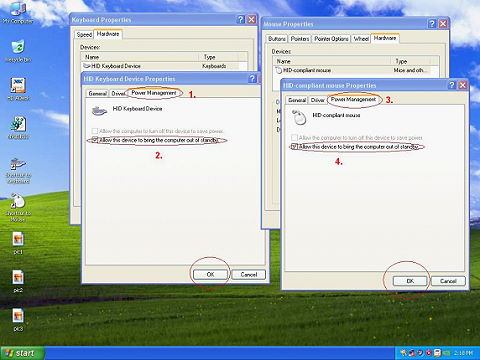Toggle mouse 'bring the computer out of standby' checkbox
Image resolution: width=480 pixels, height=360 pixels.
pyautogui.click(x=294, y=147)
